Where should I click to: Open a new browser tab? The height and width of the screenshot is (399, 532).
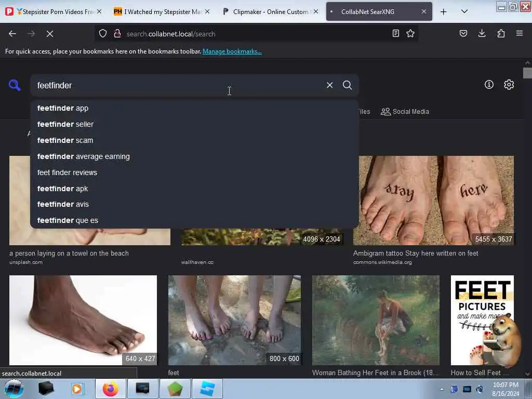click(x=444, y=11)
